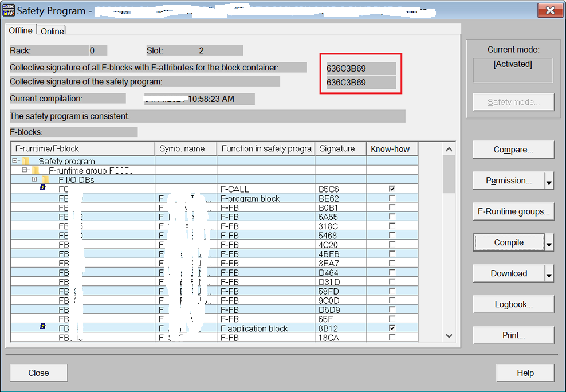Check Know-how box for F-program block row
Viewport: 566px width, 392px height.
[x=392, y=198]
